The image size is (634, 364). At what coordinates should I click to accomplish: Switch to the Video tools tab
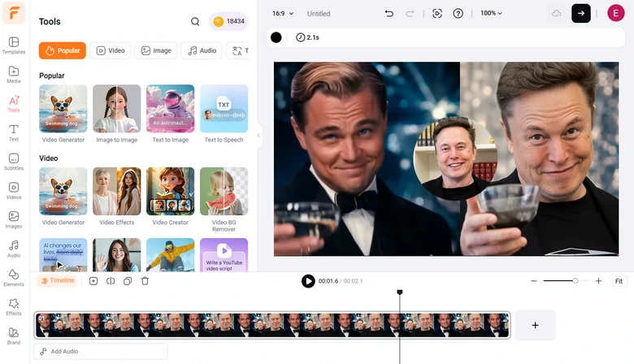pos(111,50)
